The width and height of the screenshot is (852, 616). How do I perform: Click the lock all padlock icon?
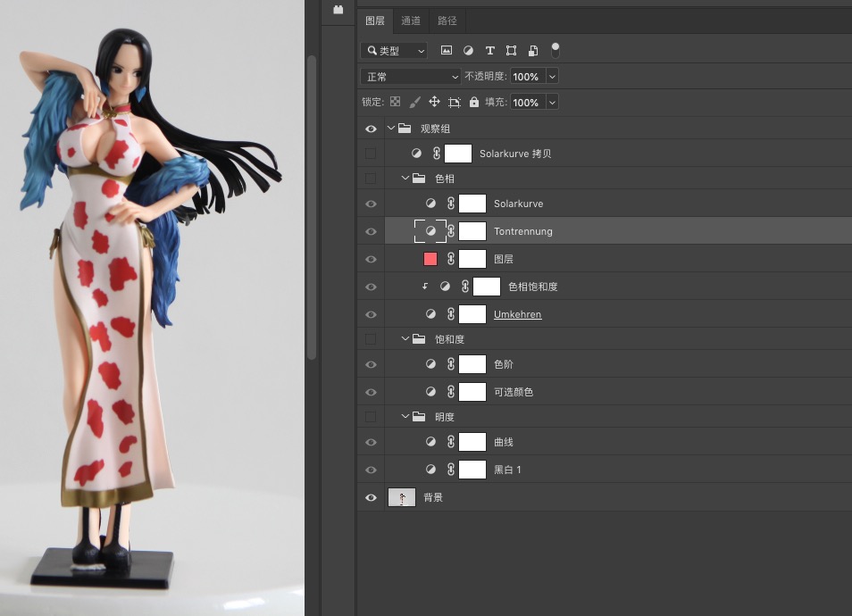click(x=473, y=103)
